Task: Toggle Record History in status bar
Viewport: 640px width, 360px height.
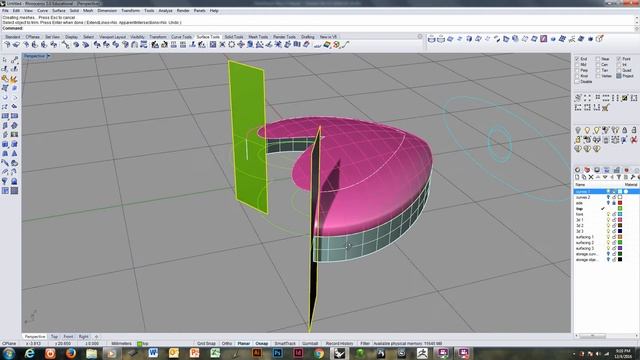Action: [x=340, y=344]
